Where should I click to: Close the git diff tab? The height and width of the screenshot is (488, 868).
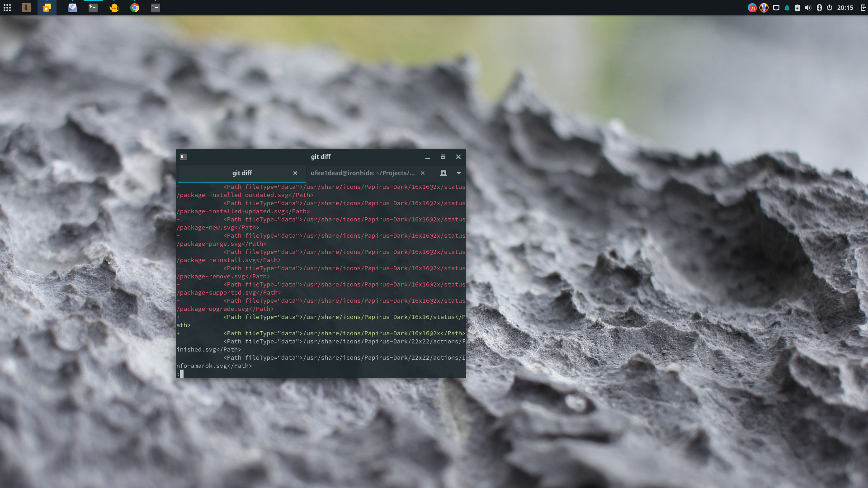(295, 173)
